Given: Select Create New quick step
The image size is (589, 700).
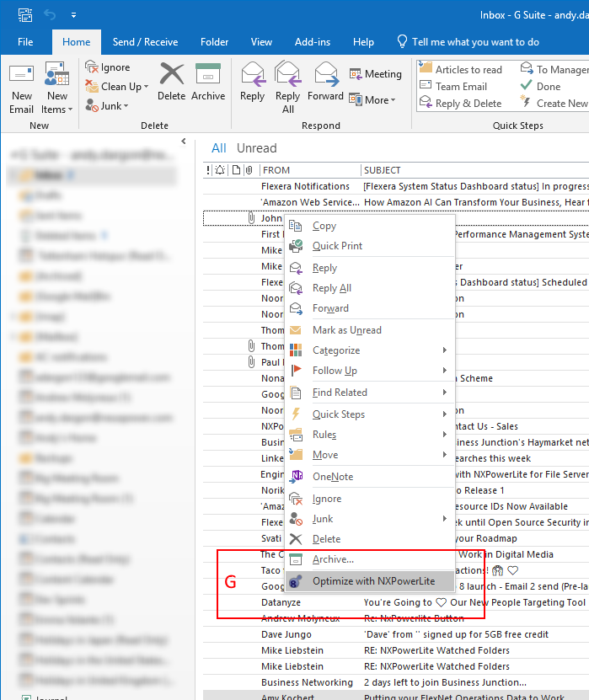Looking at the screenshot, I should [554, 104].
